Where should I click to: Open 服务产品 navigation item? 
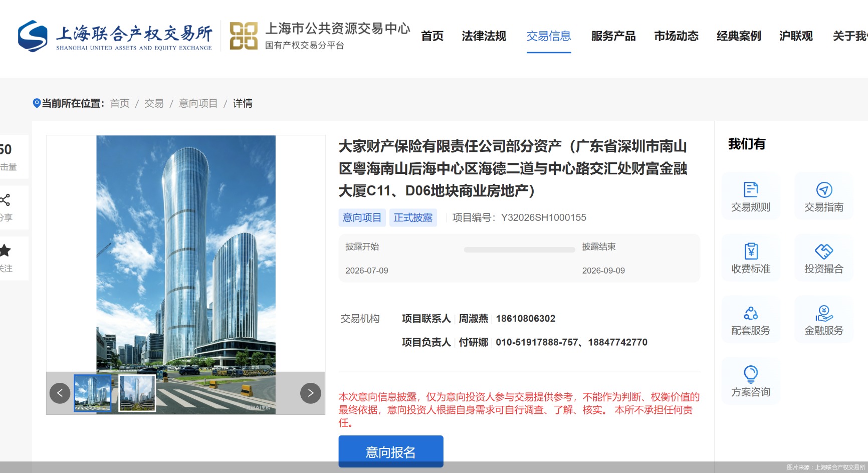tap(613, 36)
